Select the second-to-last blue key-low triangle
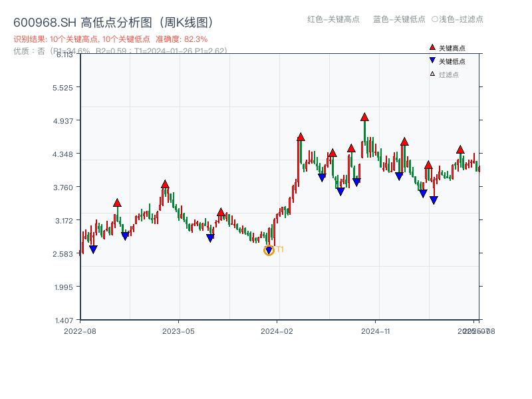Viewport: 532px width, 399px height. point(423,194)
